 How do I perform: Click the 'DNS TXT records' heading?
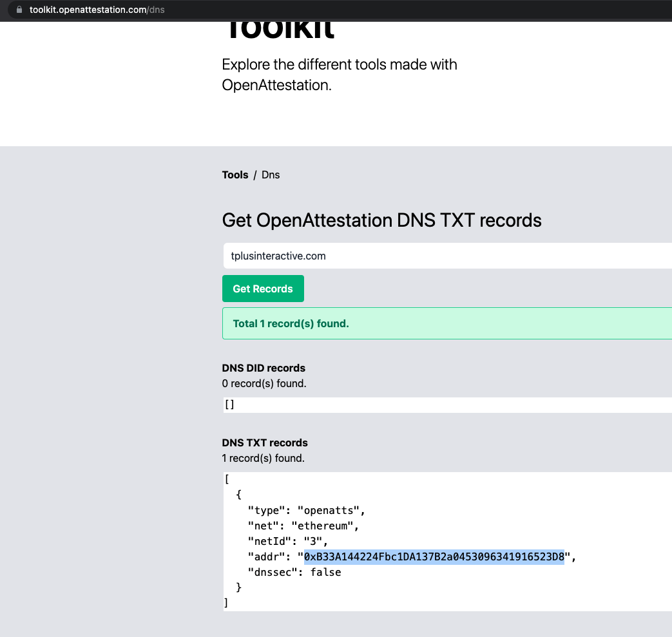(265, 442)
